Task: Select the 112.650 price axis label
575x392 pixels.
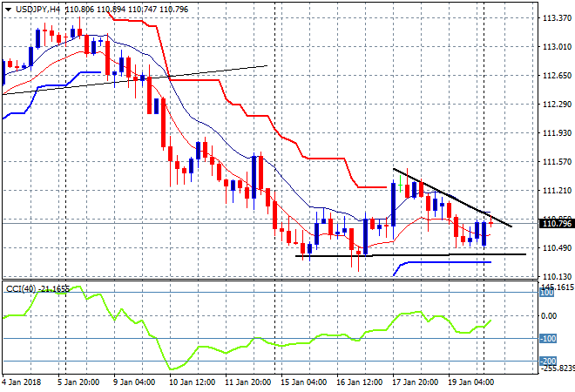Action: (x=557, y=76)
